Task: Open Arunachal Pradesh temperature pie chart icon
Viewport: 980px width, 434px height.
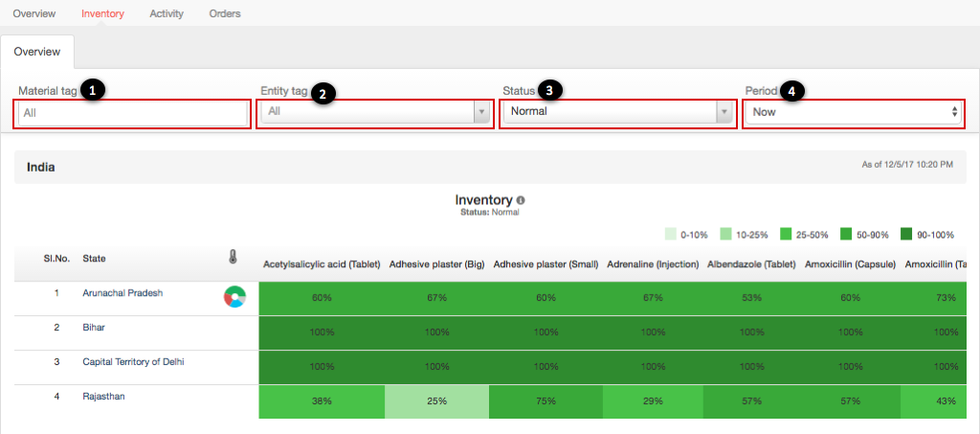Action: click(234, 297)
